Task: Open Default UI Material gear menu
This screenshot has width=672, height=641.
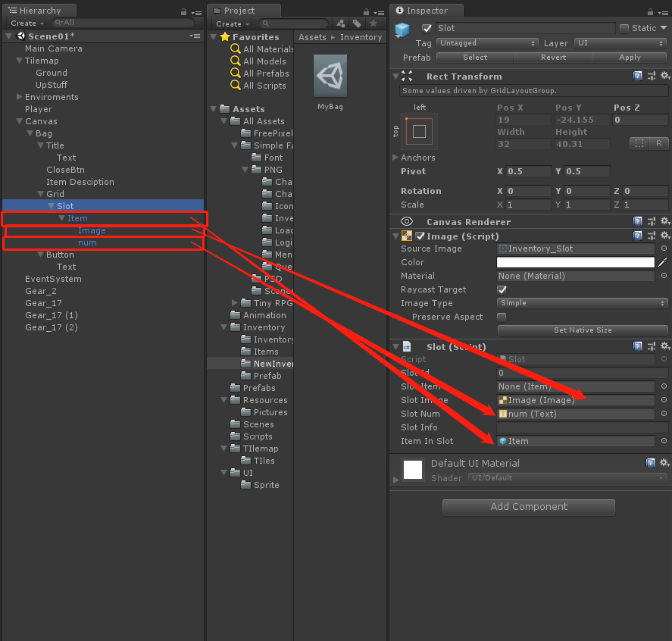Action: point(664,462)
